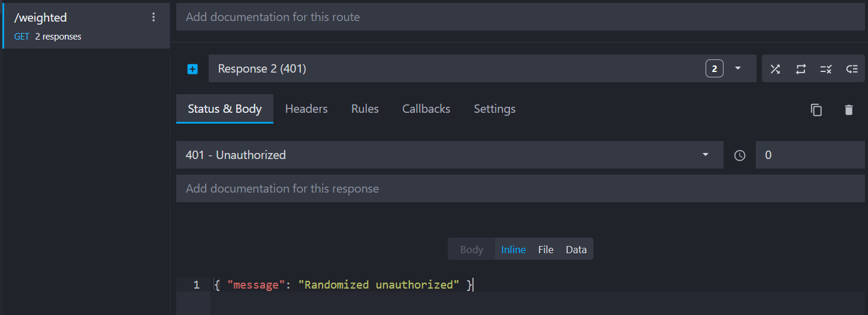Select the File body type
This screenshot has width=868, height=315.
click(x=545, y=250)
